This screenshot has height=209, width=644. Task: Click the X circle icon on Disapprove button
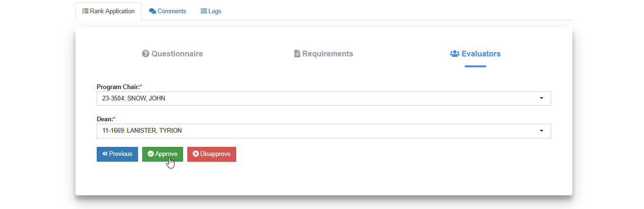coord(195,154)
